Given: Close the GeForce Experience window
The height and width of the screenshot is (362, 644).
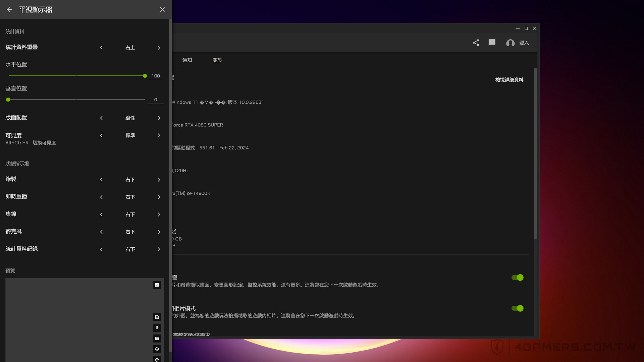Looking at the screenshot, I should tap(535, 28).
